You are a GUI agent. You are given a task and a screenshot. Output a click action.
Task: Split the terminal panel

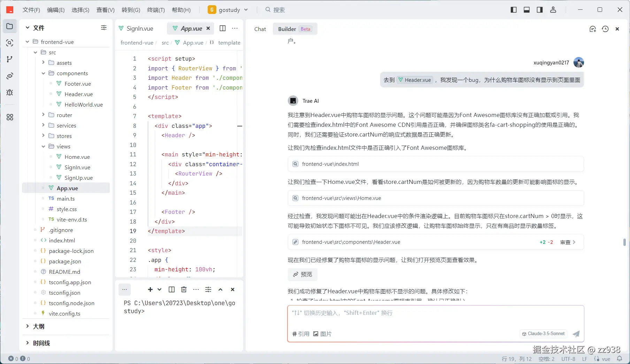pos(172,289)
